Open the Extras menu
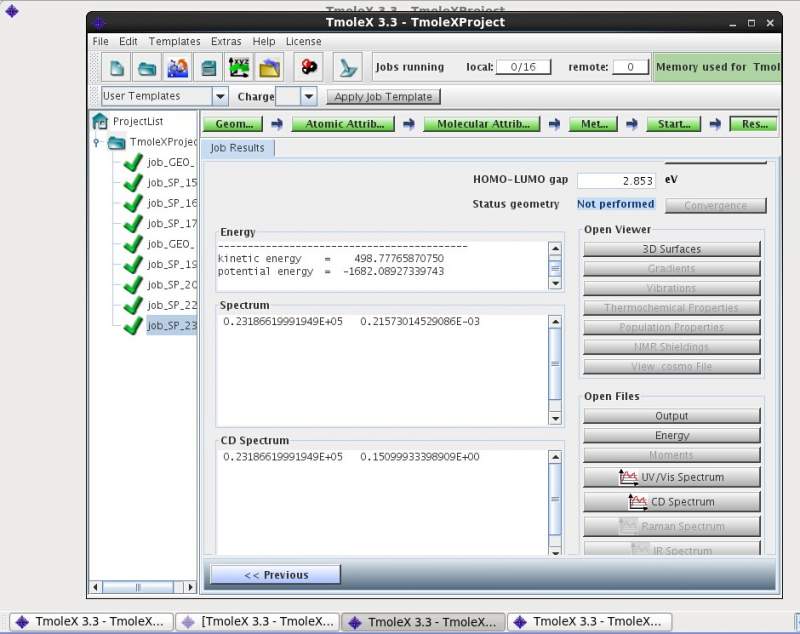The image size is (800, 634). (226, 41)
